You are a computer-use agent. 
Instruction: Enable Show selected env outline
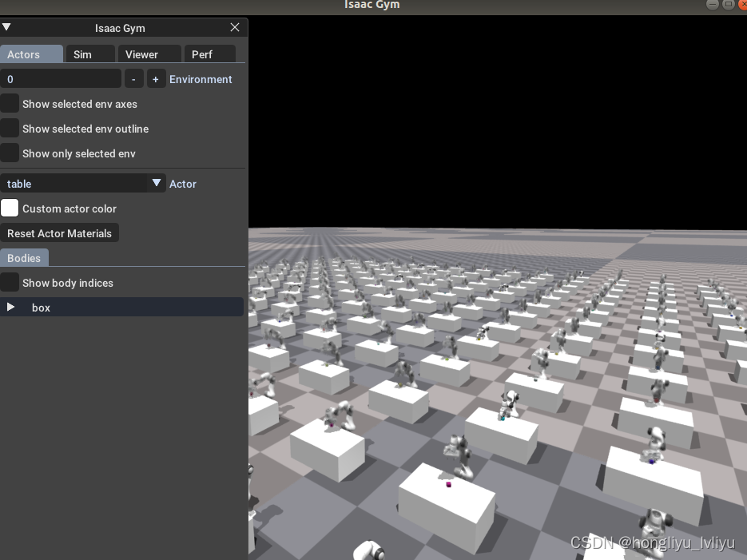[10, 129]
